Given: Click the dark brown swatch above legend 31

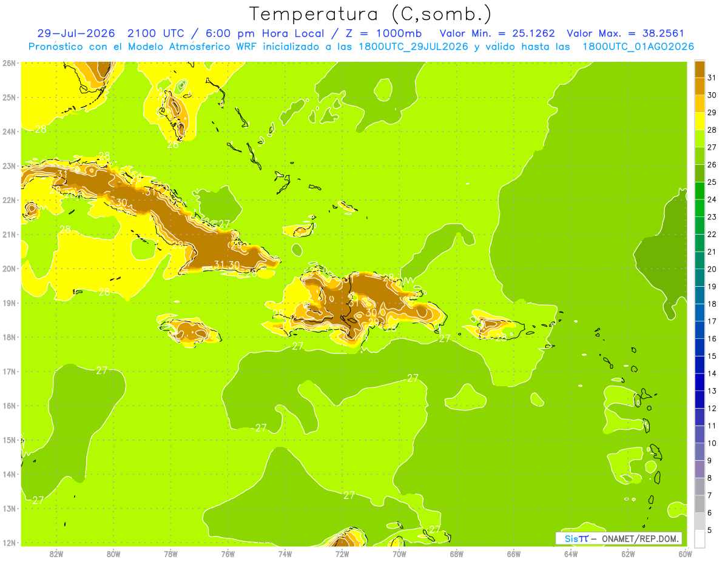Looking at the screenshot, I should click(699, 69).
